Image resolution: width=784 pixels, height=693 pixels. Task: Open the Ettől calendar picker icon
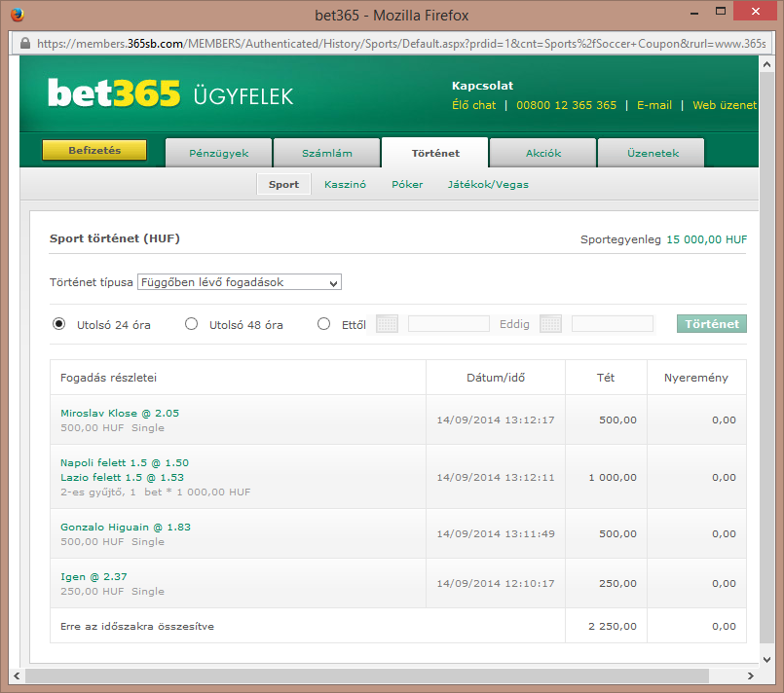click(387, 324)
